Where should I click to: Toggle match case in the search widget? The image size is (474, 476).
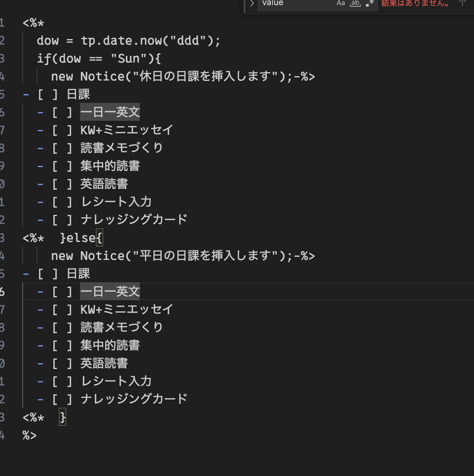[341, 3]
